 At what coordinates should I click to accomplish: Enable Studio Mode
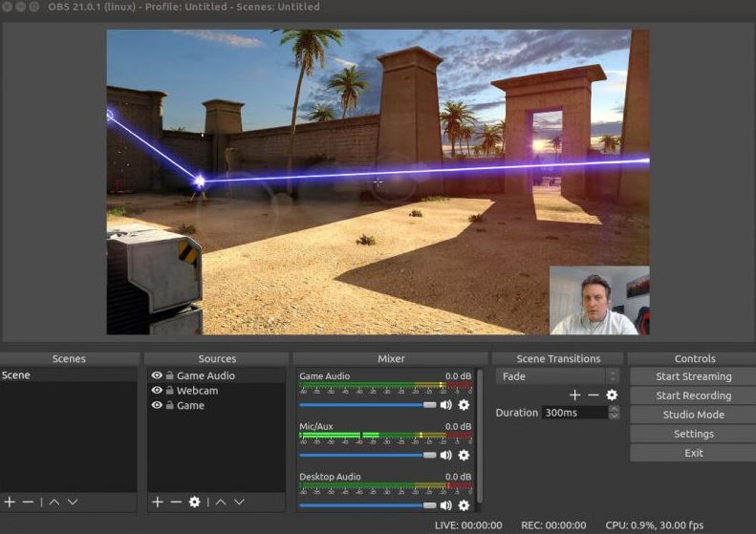point(693,415)
